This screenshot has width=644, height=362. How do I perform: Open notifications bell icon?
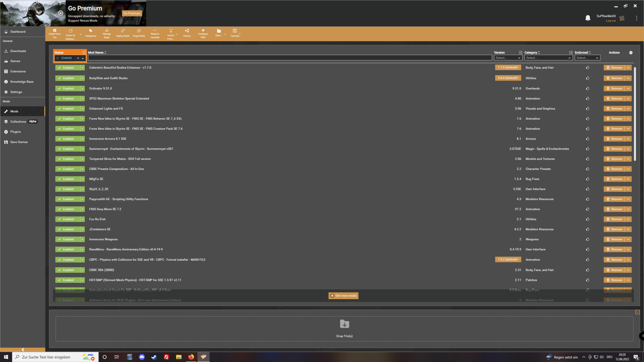pos(588,18)
